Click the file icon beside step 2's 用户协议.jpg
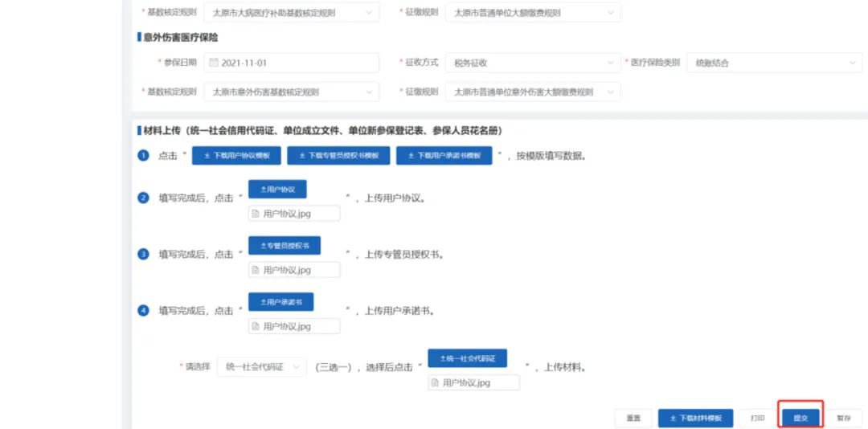The height and width of the screenshot is (429, 868). [x=256, y=214]
